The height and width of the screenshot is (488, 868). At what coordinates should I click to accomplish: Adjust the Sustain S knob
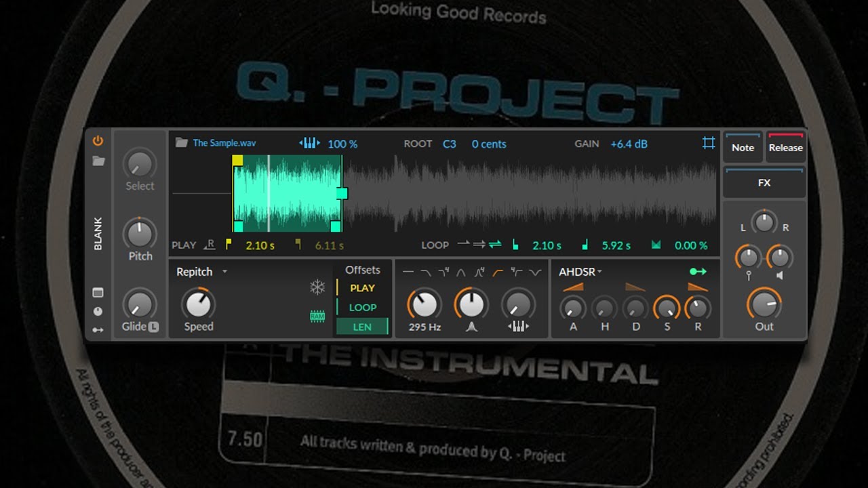(x=667, y=308)
